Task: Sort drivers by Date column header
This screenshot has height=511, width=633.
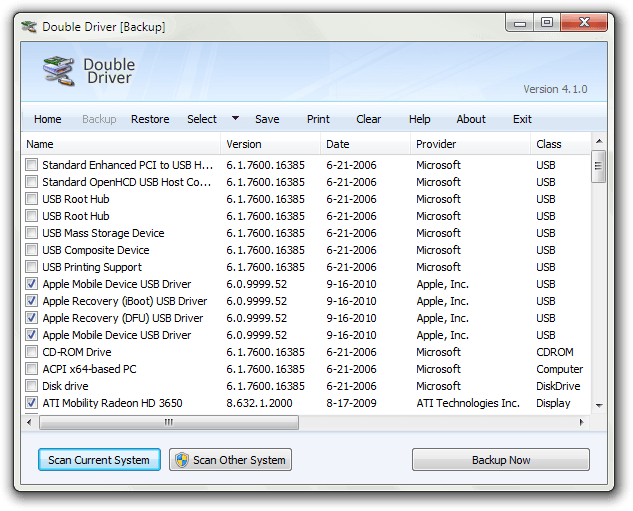Action: point(364,144)
